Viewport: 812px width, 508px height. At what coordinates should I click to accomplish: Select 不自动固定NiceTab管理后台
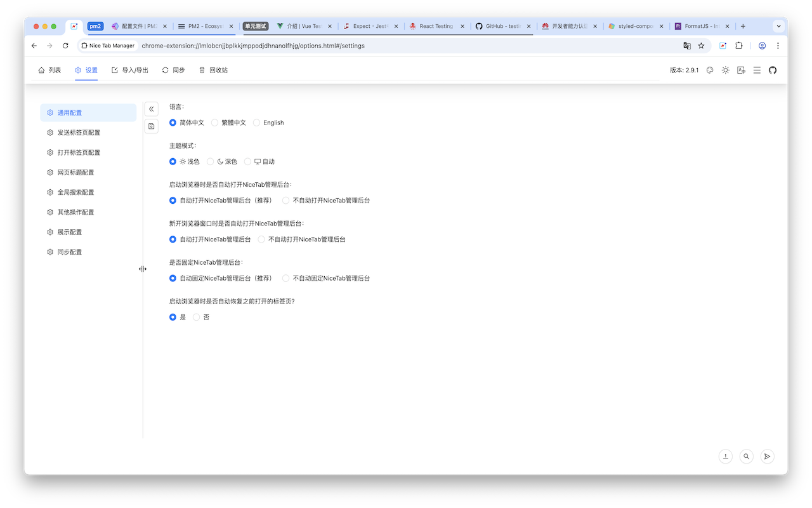(x=326, y=278)
